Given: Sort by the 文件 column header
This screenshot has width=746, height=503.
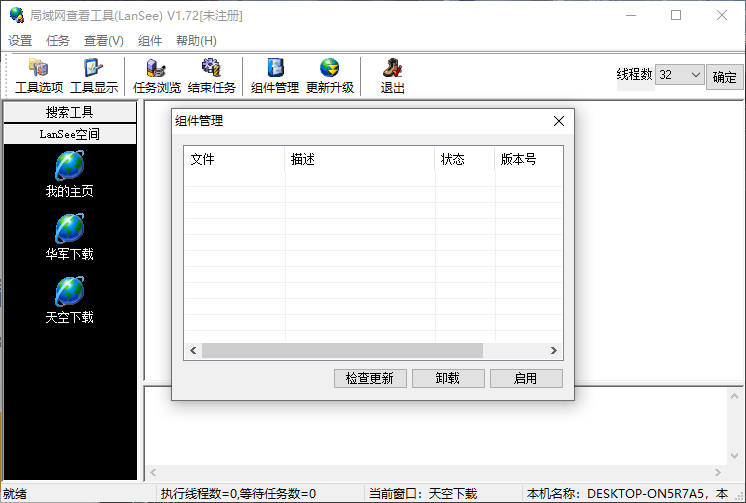Looking at the screenshot, I should point(234,159).
